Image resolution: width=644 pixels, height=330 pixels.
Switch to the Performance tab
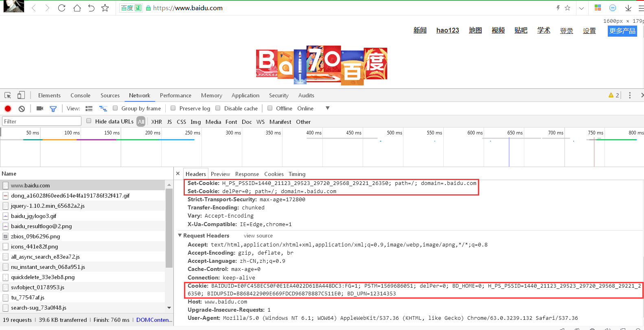pyautogui.click(x=175, y=95)
